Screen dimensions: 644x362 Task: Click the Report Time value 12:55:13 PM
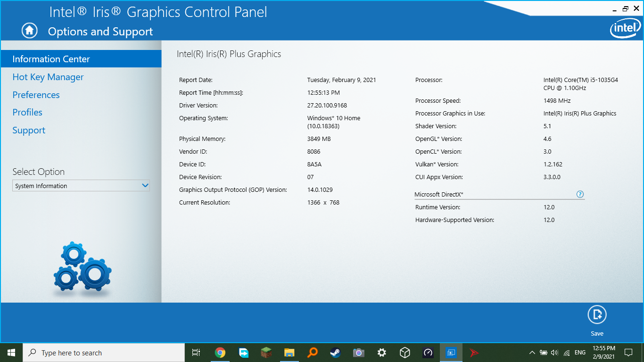tap(323, 93)
